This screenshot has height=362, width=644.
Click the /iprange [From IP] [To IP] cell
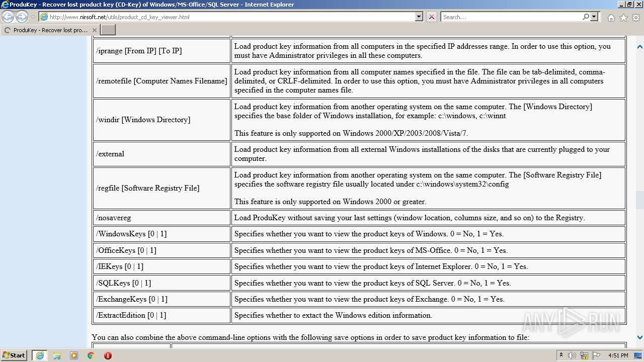(x=162, y=51)
